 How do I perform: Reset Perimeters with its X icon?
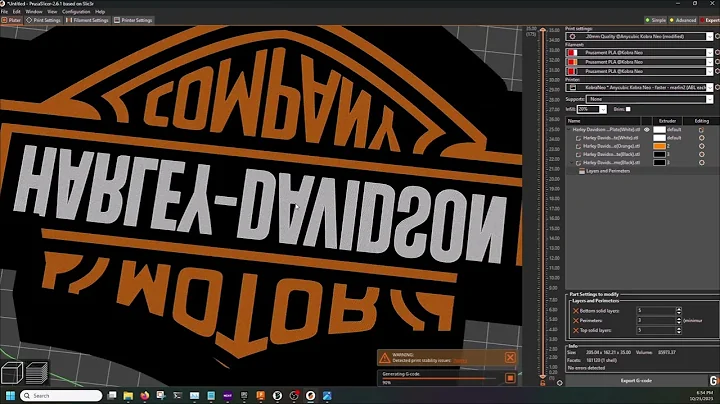575,320
